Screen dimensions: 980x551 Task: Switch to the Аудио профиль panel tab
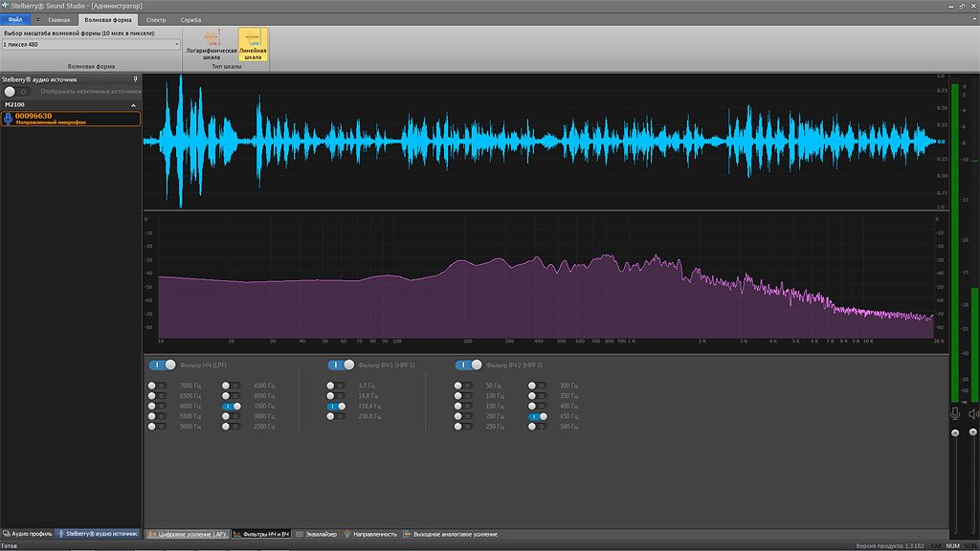click(28, 533)
